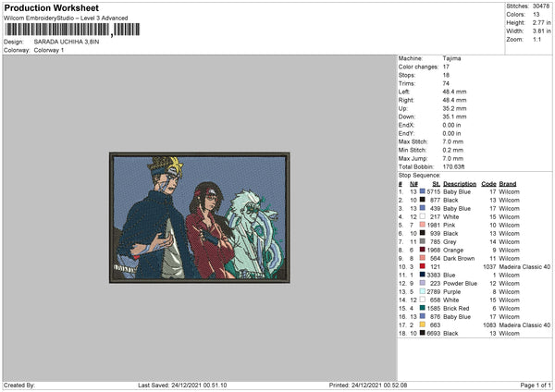Click 'Madeira Classic 40' brand in row 17
555x392 pixels.
click(x=524, y=325)
